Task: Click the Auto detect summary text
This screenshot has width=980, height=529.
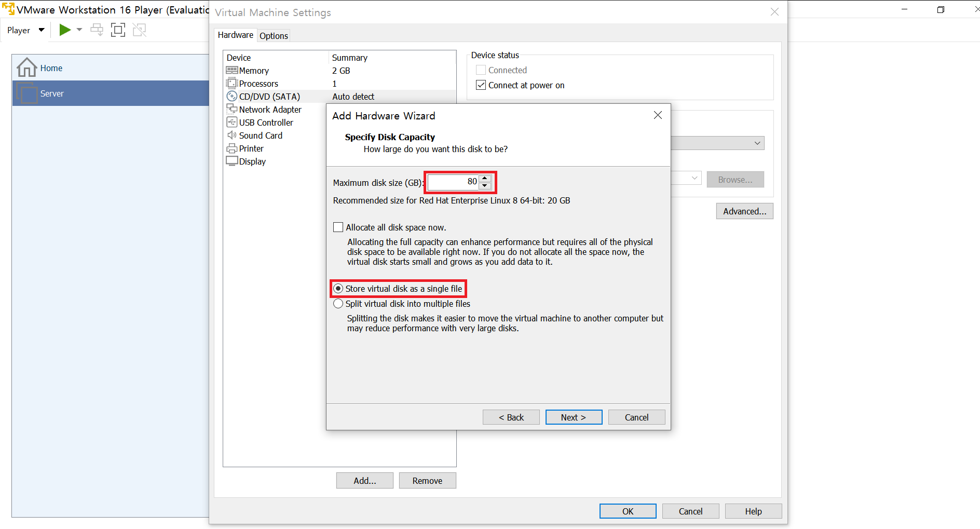Action: [x=353, y=97]
